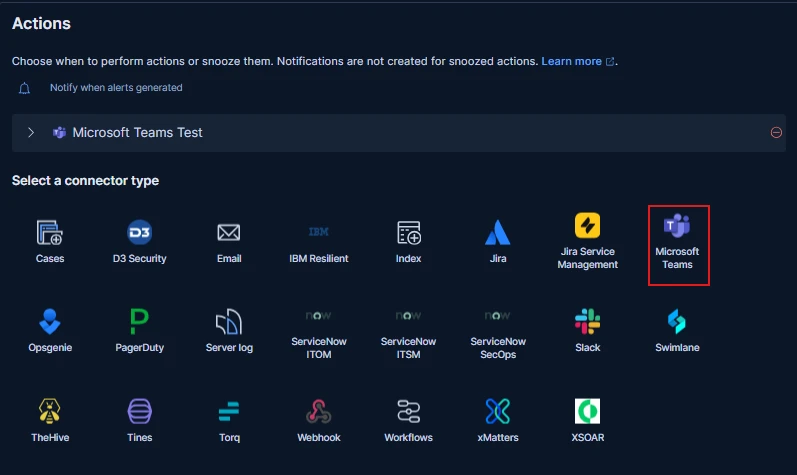Select the Jira Service Management connector
The width and height of the screenshot is (797, 475).
(x=588, y=242)
